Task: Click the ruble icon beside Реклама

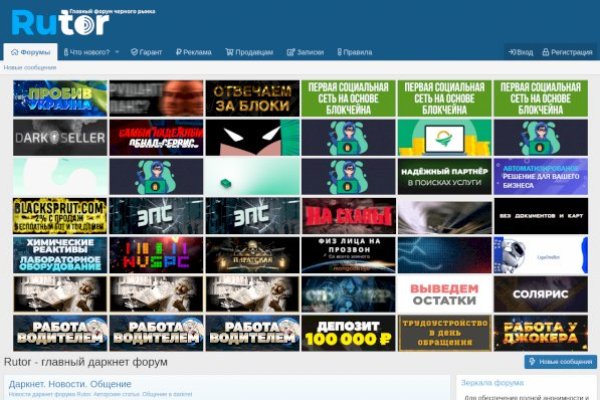Action: tap(178, 52)
